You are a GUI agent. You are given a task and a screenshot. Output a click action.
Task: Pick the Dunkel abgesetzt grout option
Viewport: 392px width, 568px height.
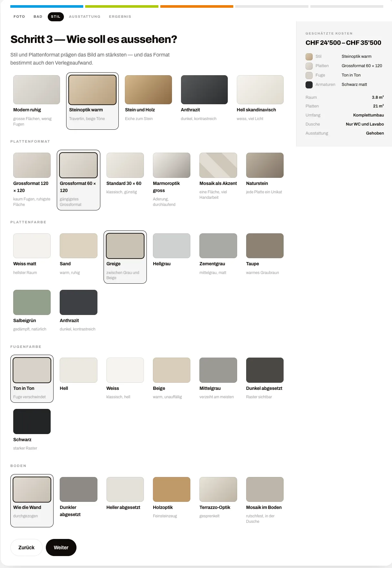coord(265,379)
